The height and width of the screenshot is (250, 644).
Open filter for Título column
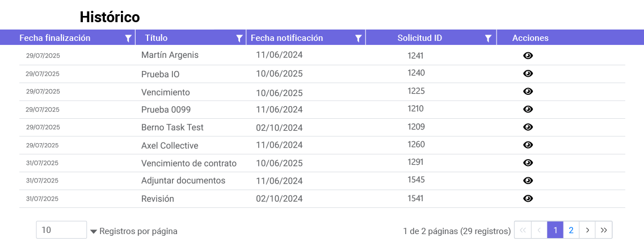(239, 38)
